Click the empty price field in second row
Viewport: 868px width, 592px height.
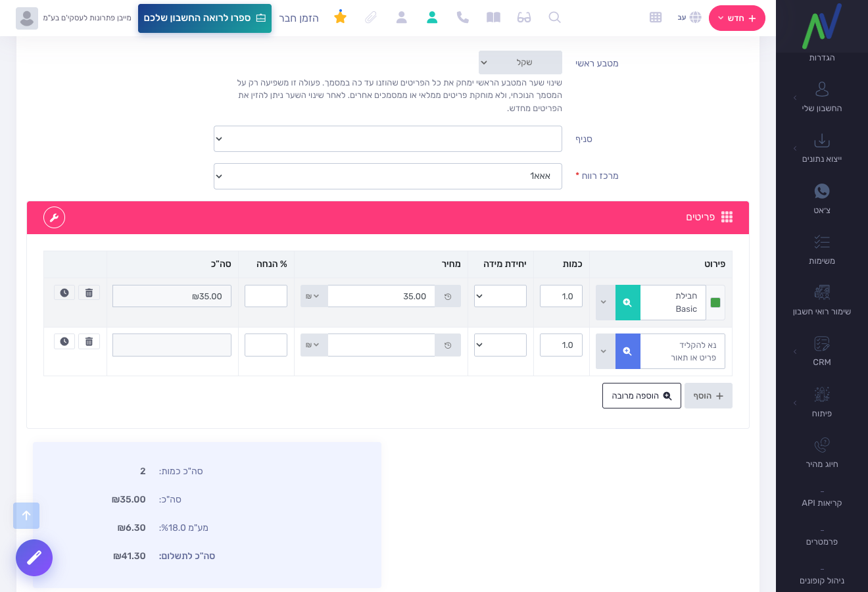tap(381, 345)
